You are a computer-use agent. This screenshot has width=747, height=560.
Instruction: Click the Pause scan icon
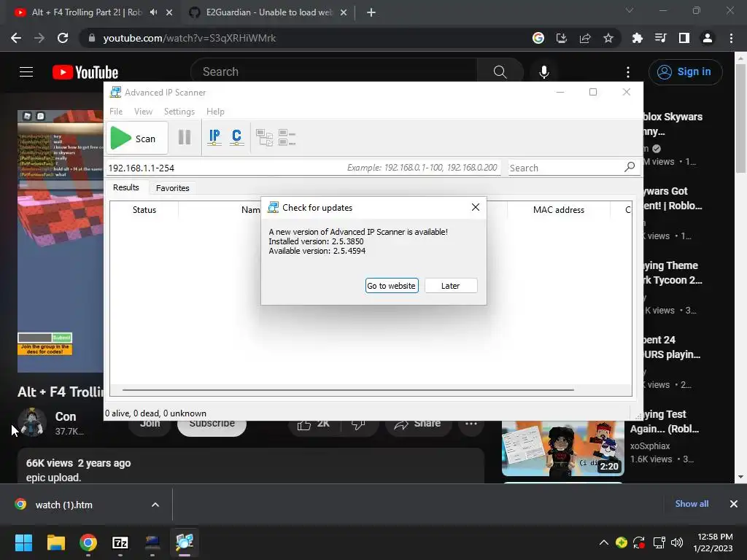point(185,138)
